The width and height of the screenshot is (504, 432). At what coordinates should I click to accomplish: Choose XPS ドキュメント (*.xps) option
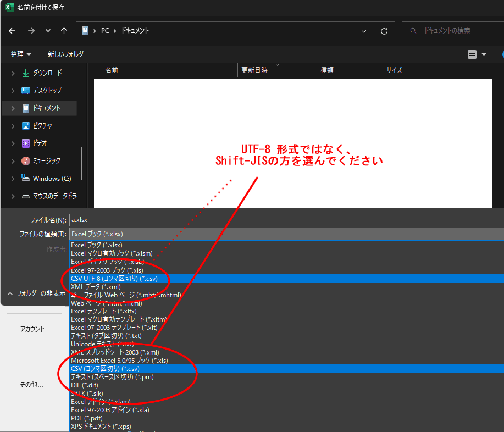point(286,427)
